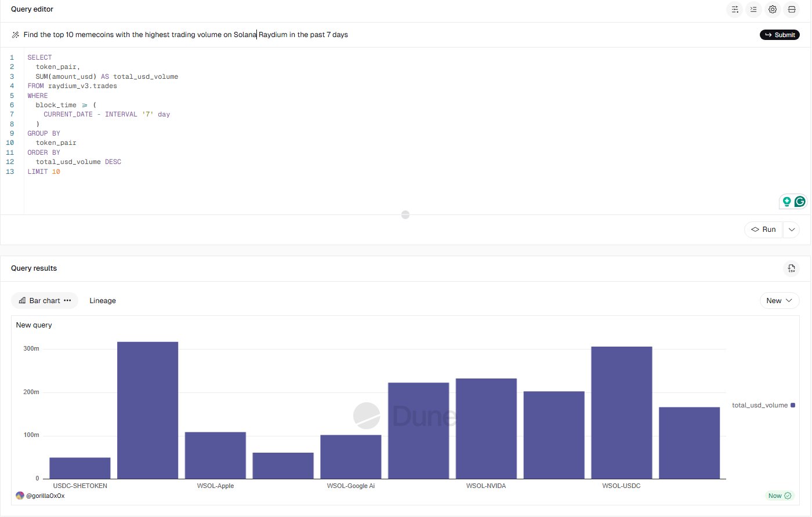Download results with the CSV icon

791,268
